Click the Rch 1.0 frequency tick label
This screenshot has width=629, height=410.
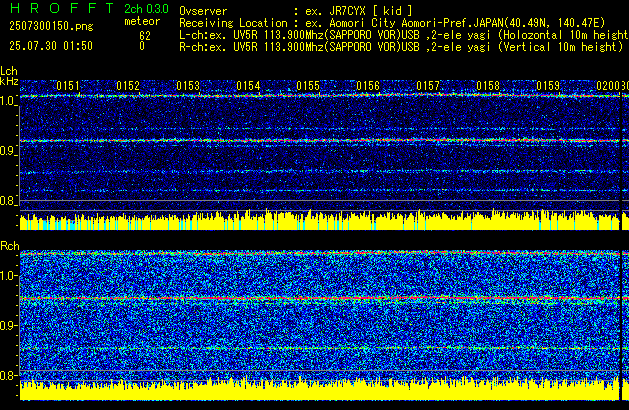click(7, 276)
